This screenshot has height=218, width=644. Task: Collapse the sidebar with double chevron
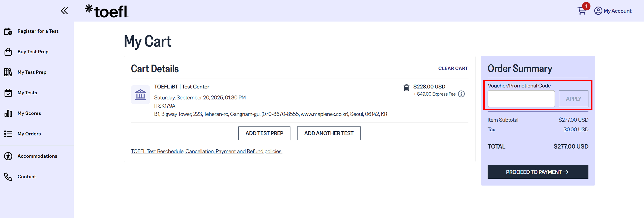(x=64, y=11)
